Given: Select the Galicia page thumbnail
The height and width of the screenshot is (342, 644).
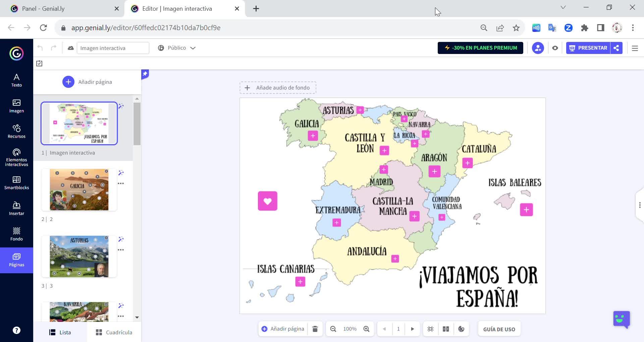Looking at the screenshot, I should click(x=79, y=190).
